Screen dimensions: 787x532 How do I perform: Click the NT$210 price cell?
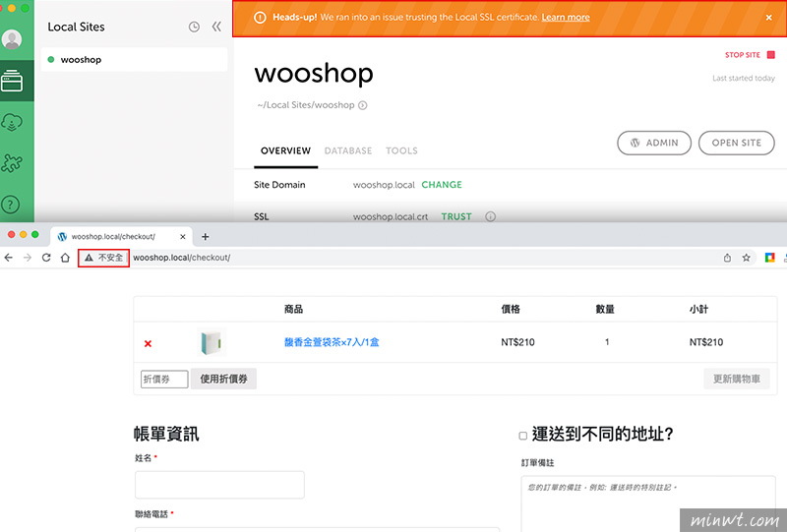[x=517, y=342]
